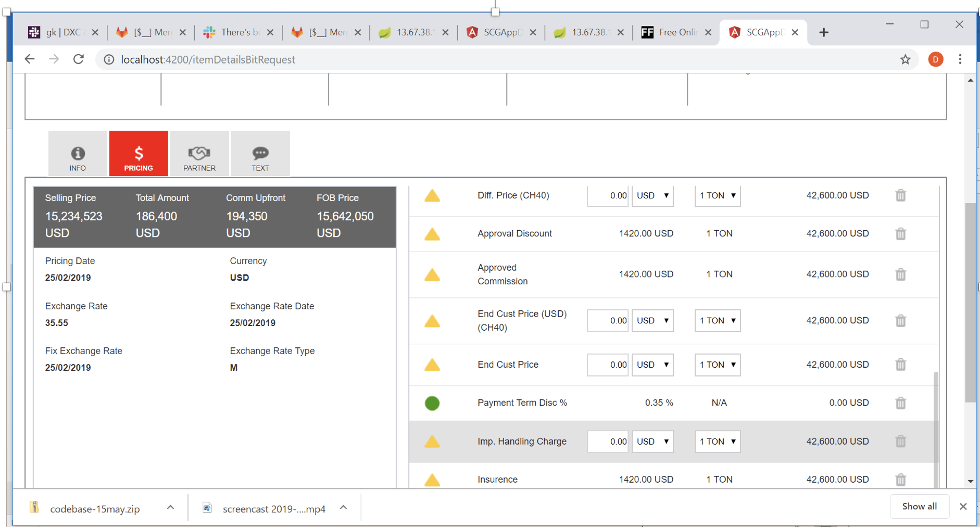This screenshot has width=980, height=527.
Task: Click Show all downloads button
Action: click(919, 507)
